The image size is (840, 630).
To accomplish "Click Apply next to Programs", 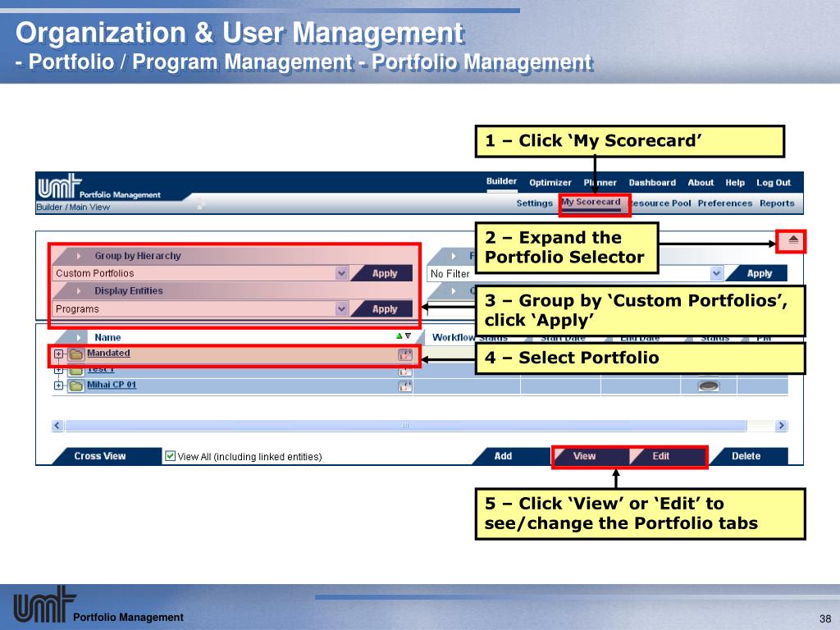I will pos(384,308).
